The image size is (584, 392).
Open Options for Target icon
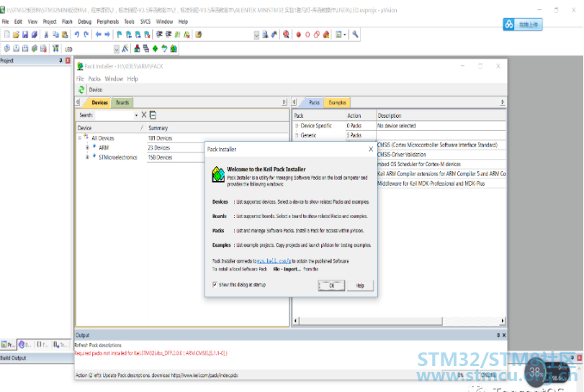[x=125, y=48]
